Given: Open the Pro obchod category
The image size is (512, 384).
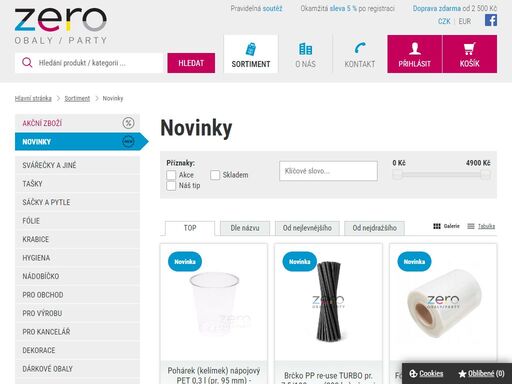Looking at the screenshot, I should click(77, 295).
